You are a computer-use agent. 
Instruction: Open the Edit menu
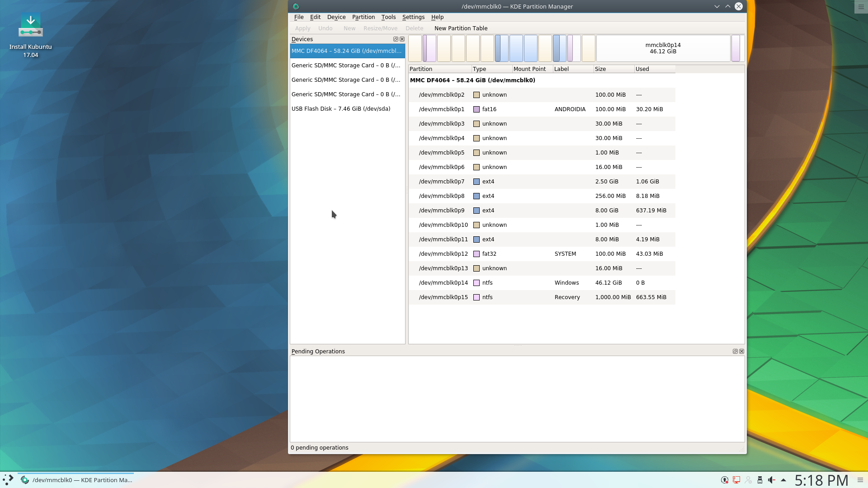315,17
